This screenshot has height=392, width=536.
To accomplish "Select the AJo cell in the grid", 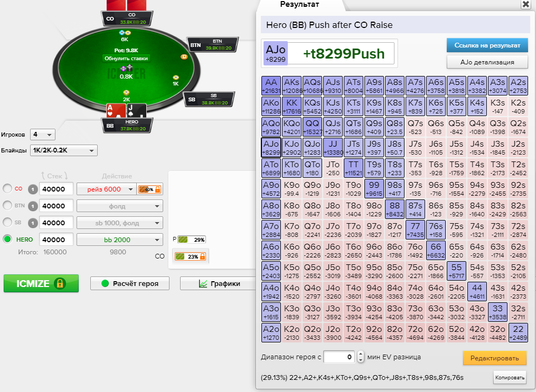I will point(271,147).
